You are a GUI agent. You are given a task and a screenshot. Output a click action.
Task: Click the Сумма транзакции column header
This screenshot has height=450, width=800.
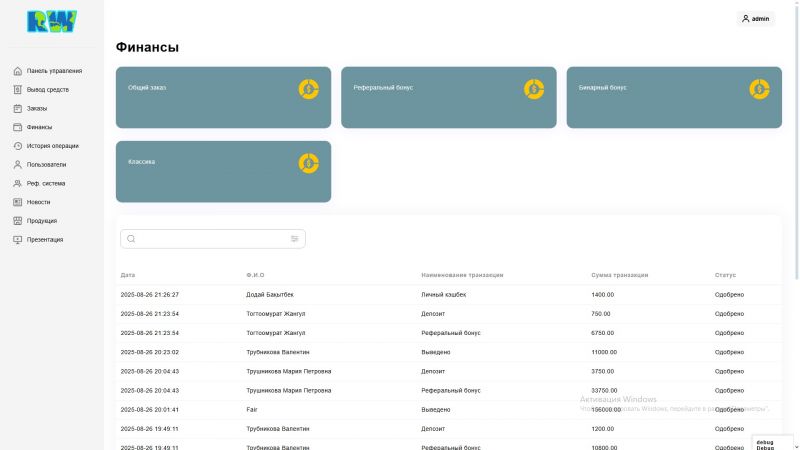tap(619, 275)
